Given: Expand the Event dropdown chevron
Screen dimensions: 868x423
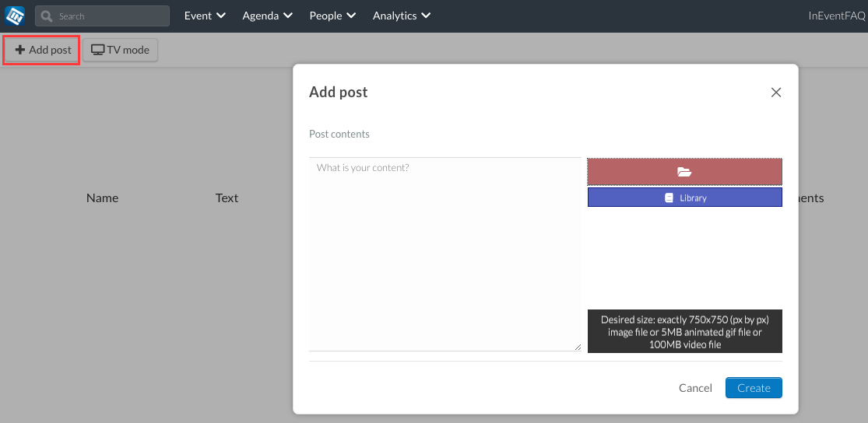Looking at the screenshot, I should [221, 16].
